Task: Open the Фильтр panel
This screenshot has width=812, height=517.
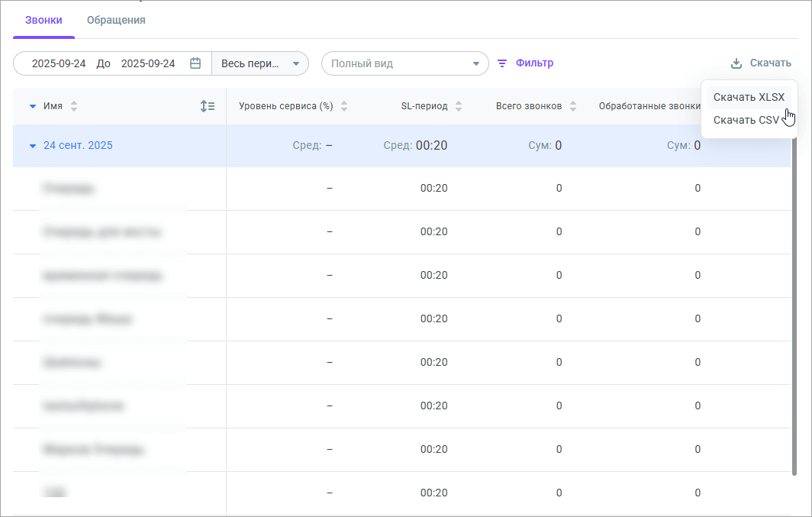Action: [533, 63]
